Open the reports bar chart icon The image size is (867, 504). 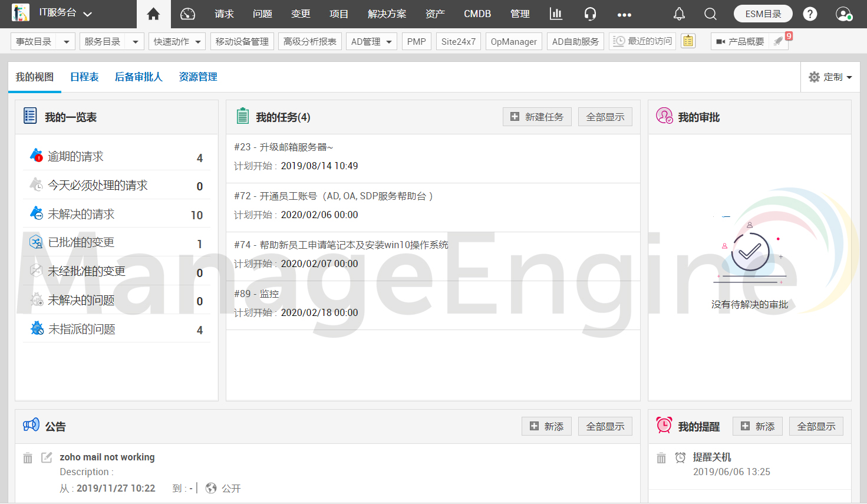(556, 14)
